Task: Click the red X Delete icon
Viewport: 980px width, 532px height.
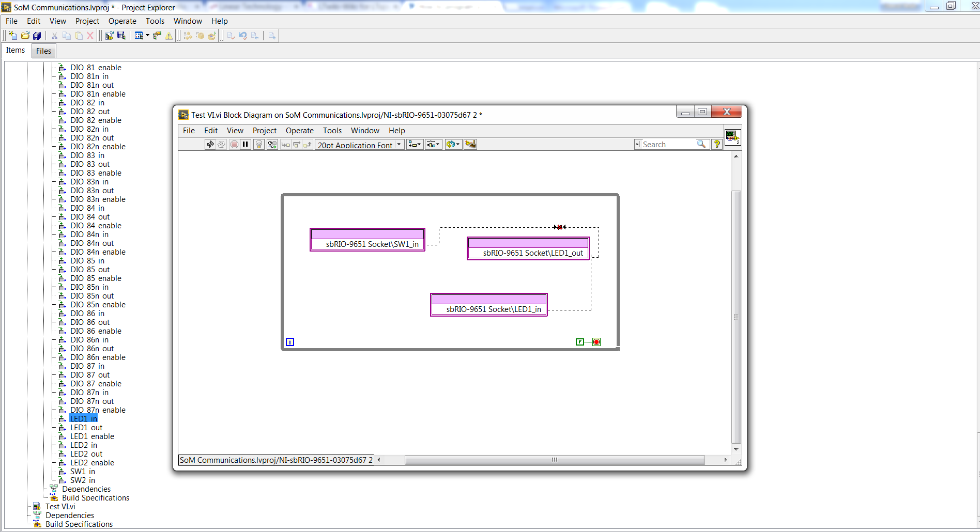Action: tap(90, 36)
